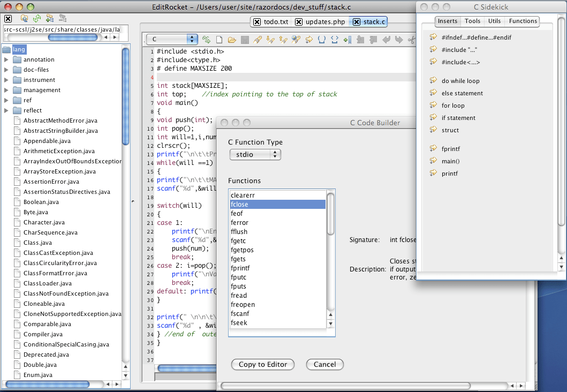This screenshot has width=567, height=392.
Task: Click the new file icon in editor toolbar
Action: point(219,40)
